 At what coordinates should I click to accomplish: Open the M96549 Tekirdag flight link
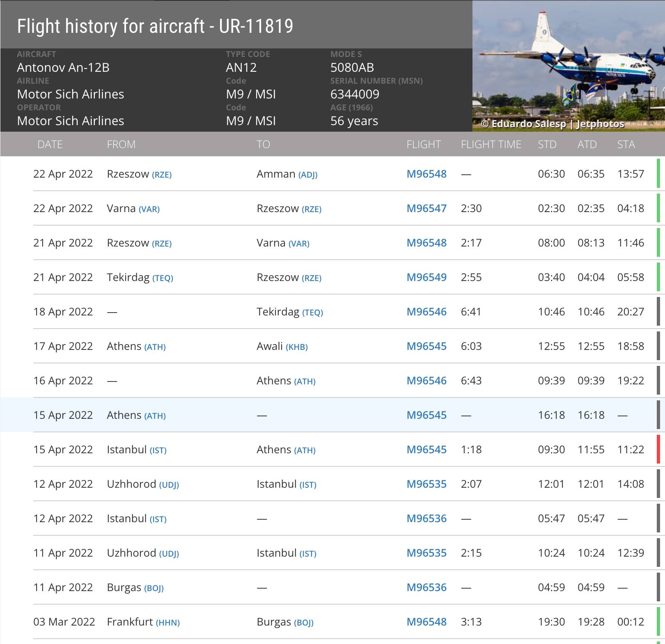(426, 277)
